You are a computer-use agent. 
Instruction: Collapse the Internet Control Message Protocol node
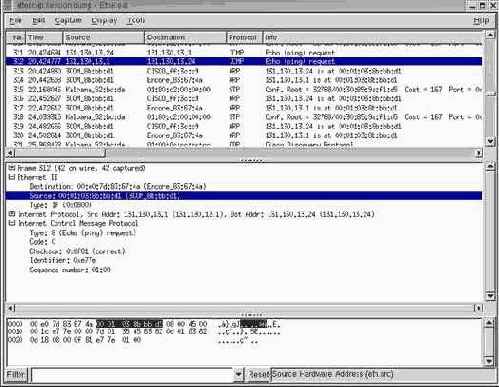coord(12,223)
